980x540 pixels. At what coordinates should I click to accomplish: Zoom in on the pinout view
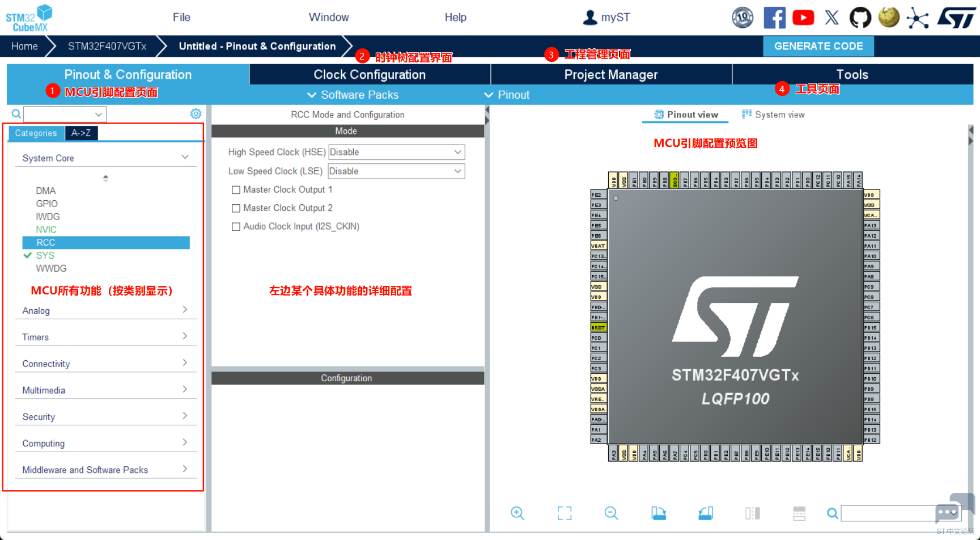pos(517,513)
